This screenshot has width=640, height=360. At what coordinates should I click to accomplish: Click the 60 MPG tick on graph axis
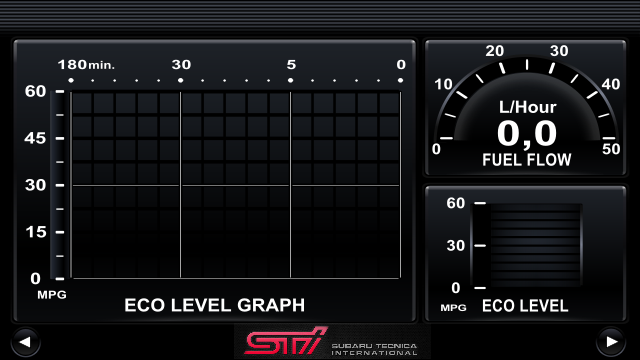tap(60, 91)
